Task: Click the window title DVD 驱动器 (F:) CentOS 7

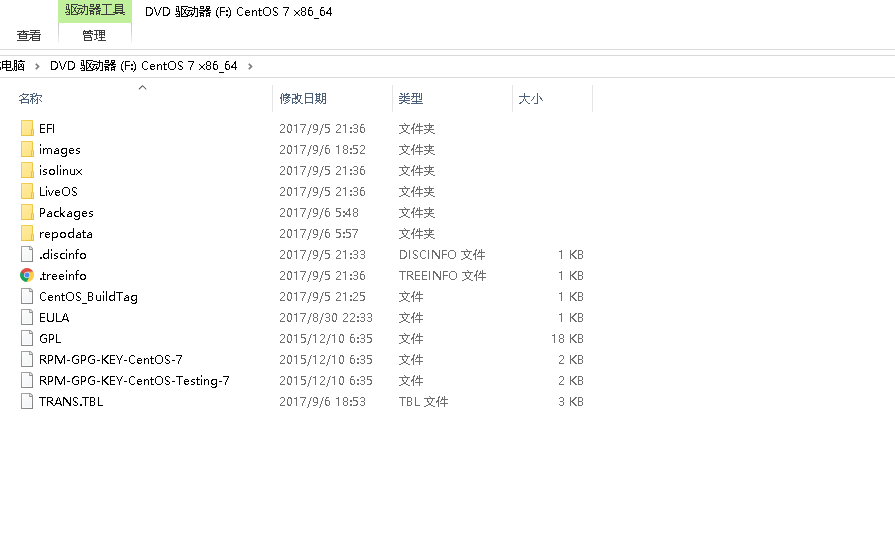Action: (239, 12)
